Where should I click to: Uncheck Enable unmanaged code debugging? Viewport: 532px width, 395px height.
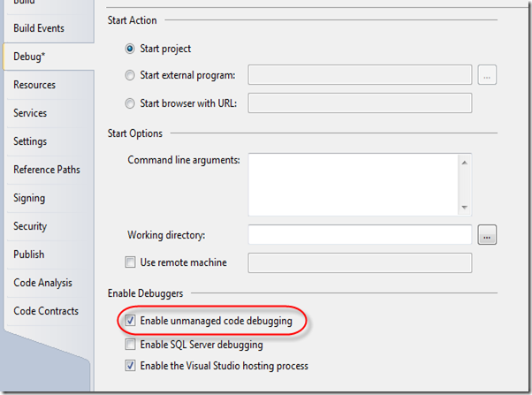[132, 321]
